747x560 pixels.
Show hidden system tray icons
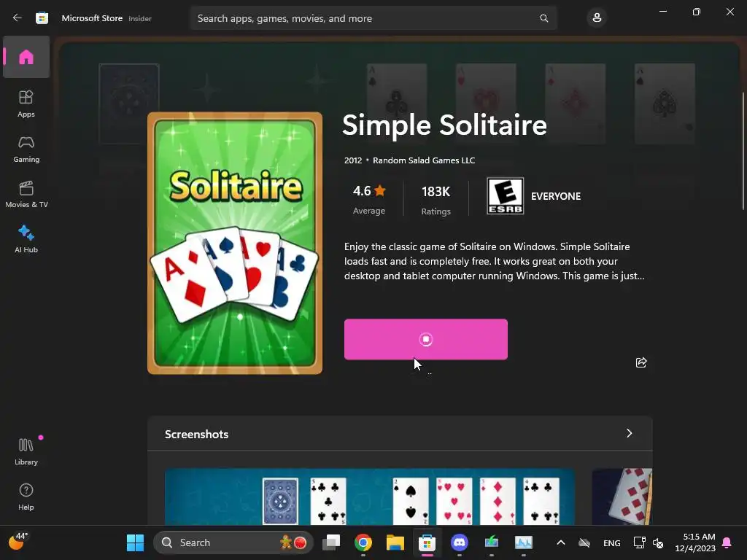pos(561,542)
